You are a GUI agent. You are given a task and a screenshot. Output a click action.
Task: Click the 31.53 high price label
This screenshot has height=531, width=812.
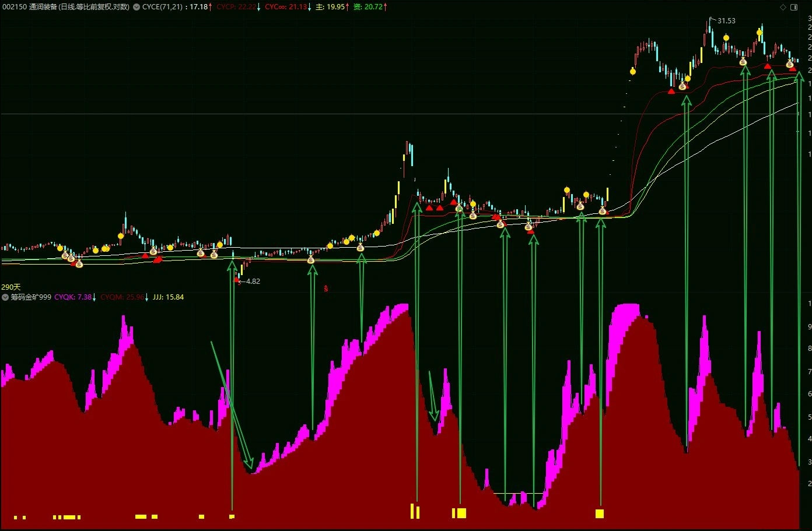pos(726,21)
